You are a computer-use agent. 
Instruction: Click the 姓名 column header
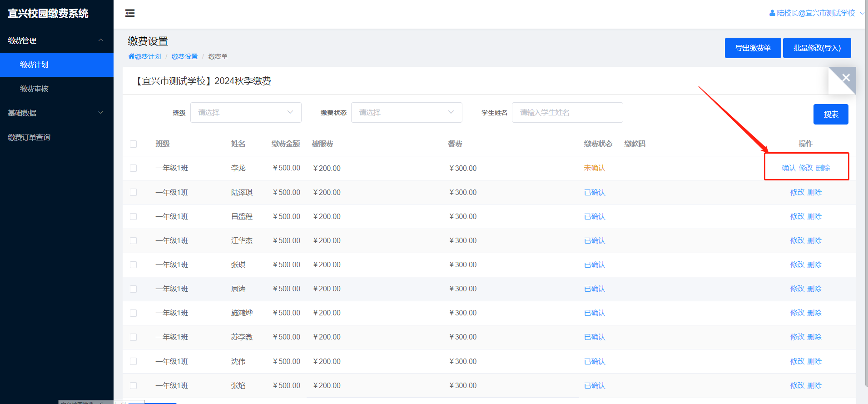click(238, 144)
